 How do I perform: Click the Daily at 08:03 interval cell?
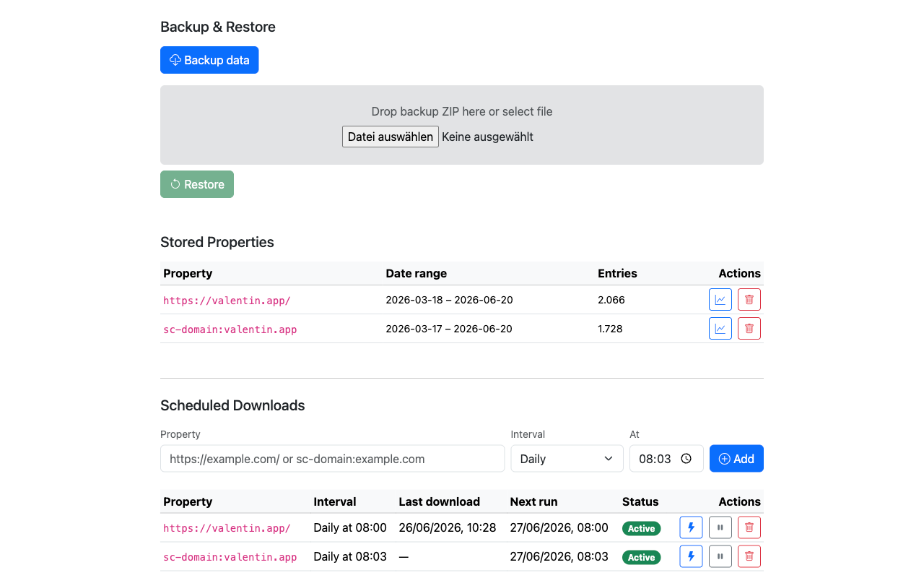point(350,556)
